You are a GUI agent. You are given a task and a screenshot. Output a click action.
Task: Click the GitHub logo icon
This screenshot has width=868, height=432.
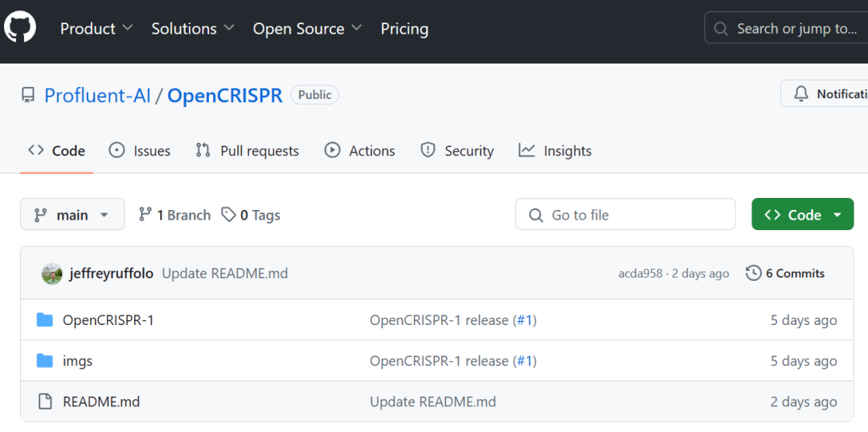tap(20, 28)
